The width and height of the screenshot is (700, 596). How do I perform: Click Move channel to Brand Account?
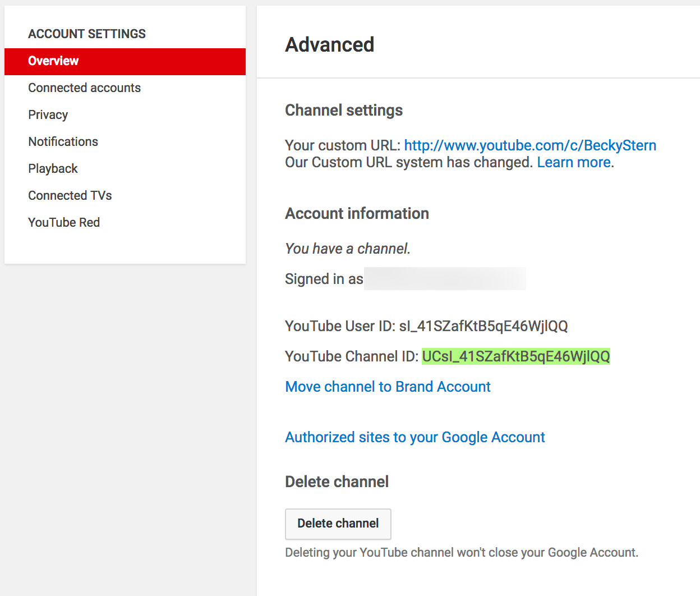click(388, 387)
